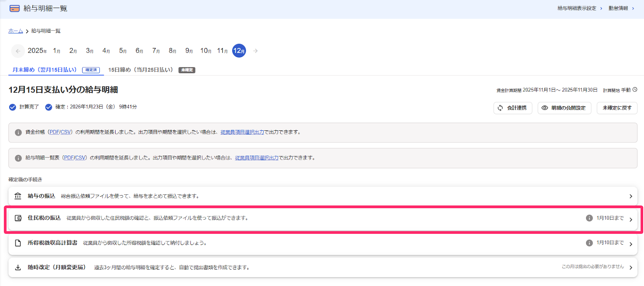Select the 8月 month tab
This screenshot has width=644, height=286.
point(173,51)
